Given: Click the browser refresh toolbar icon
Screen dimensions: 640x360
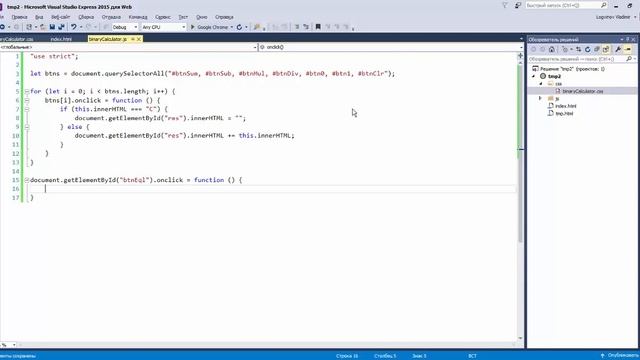Looking at the screenshot, I should (239, 27).
